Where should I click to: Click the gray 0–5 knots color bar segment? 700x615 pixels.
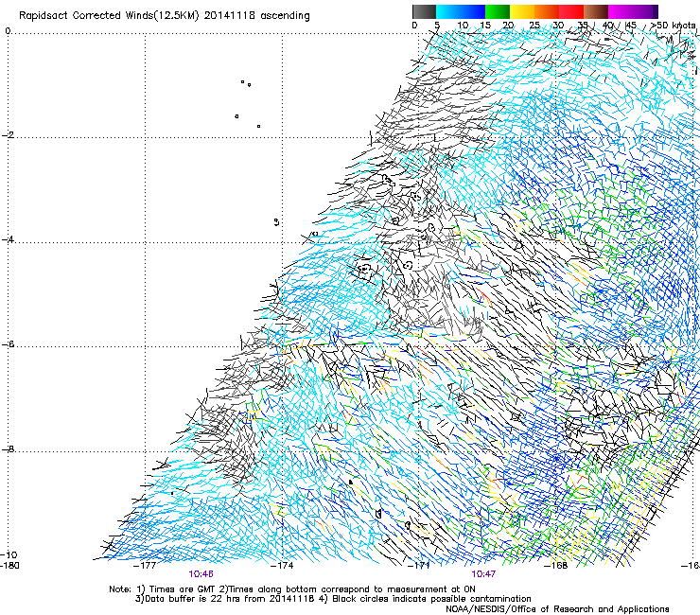tap(424, 11)
